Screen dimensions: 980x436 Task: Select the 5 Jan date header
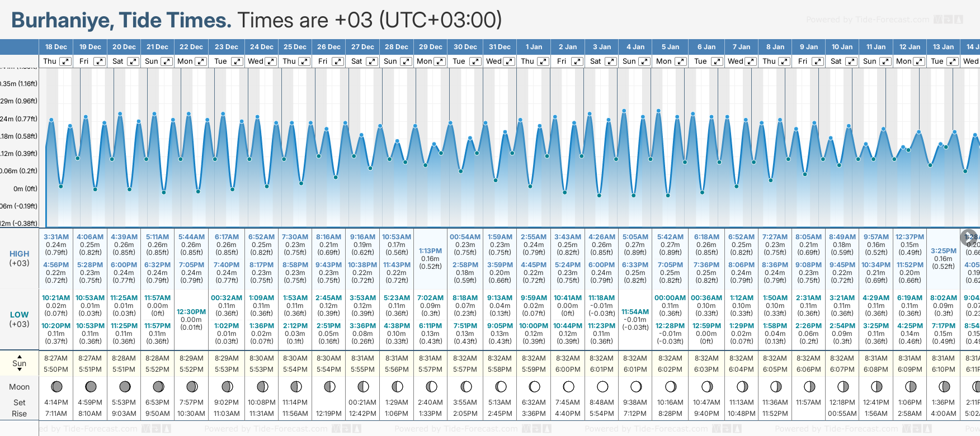[671, 47]
